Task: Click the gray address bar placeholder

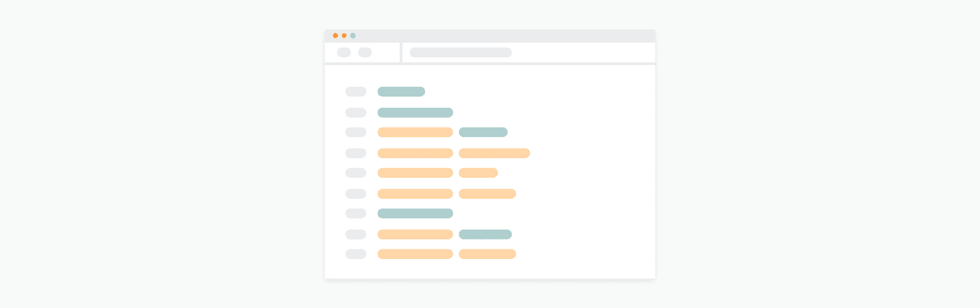Action: pyautogui.click(x=461, y=52)
